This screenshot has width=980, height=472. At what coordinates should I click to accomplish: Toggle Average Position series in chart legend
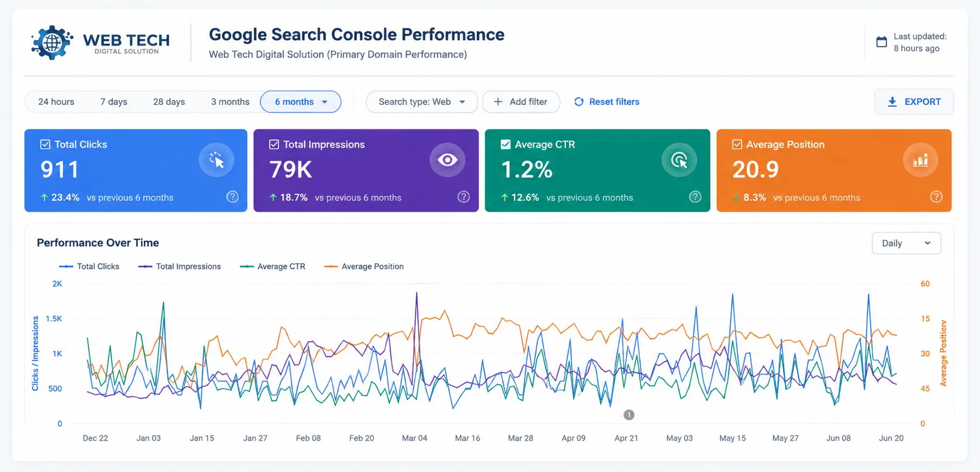[364, 266]
